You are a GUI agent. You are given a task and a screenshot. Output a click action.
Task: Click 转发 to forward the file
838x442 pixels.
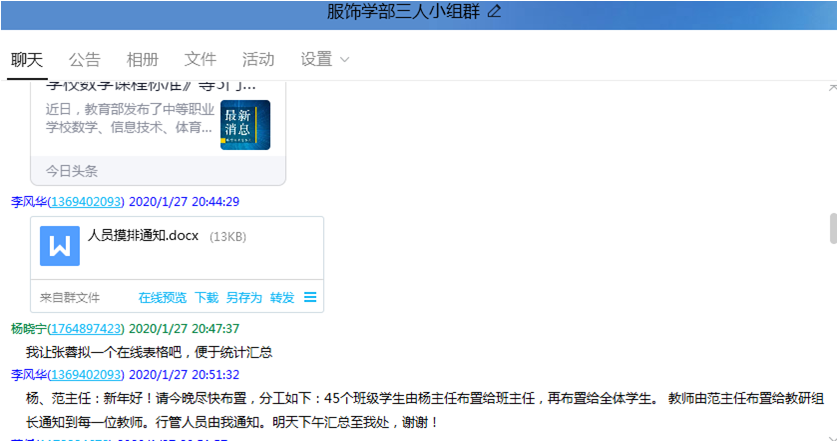282,297
